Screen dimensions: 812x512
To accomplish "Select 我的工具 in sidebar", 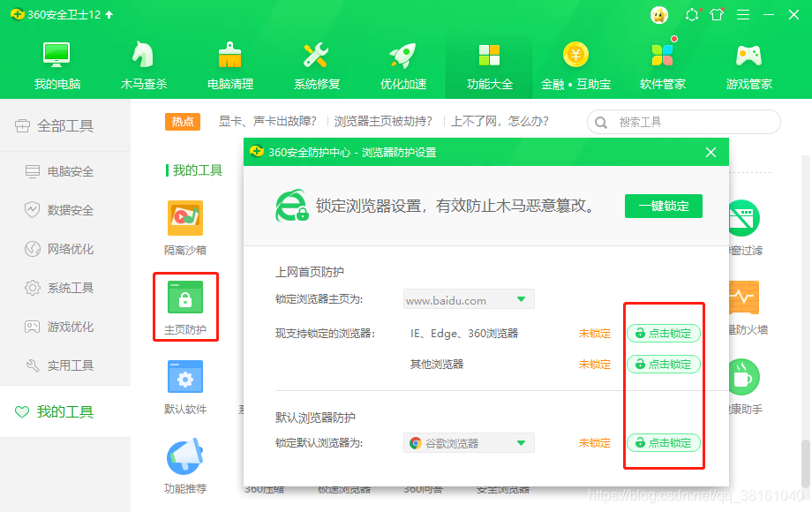I will [65, 411].
